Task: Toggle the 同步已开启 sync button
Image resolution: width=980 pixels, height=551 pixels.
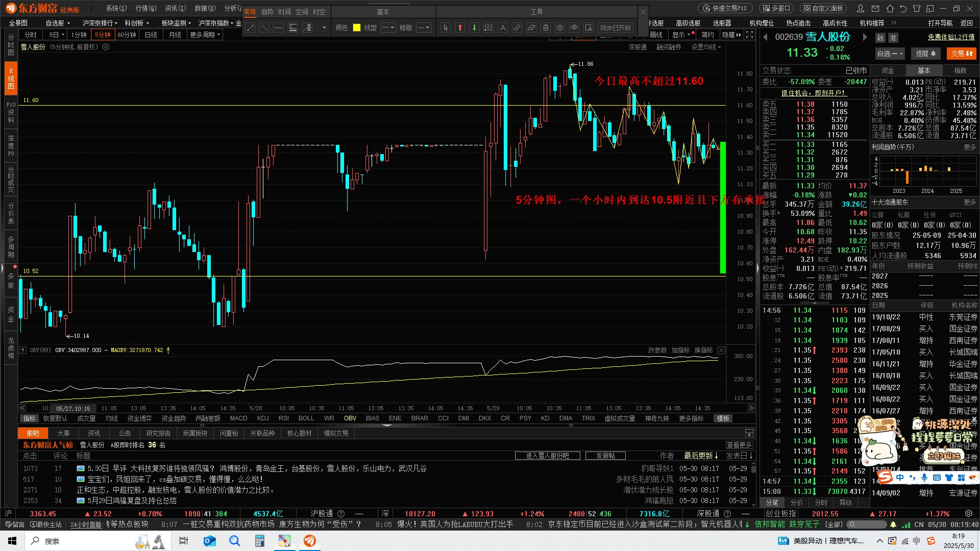Action: click(616, 28)
